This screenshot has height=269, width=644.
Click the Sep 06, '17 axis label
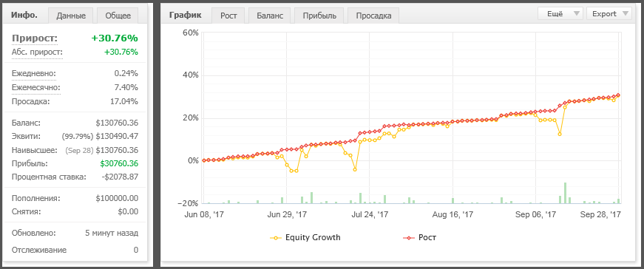point(535,215)
